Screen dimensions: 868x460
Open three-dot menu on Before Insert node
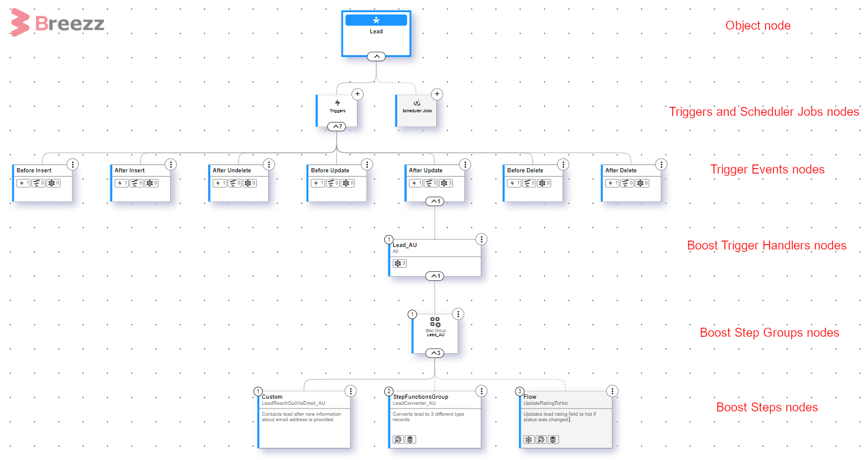[x=73, y=164]
